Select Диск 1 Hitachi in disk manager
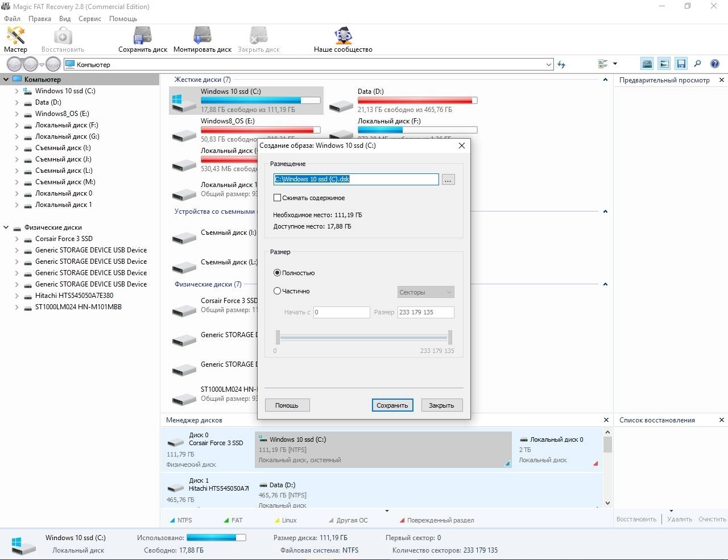The height and width of the screenshot is (560, 728). tap(208, 492)
